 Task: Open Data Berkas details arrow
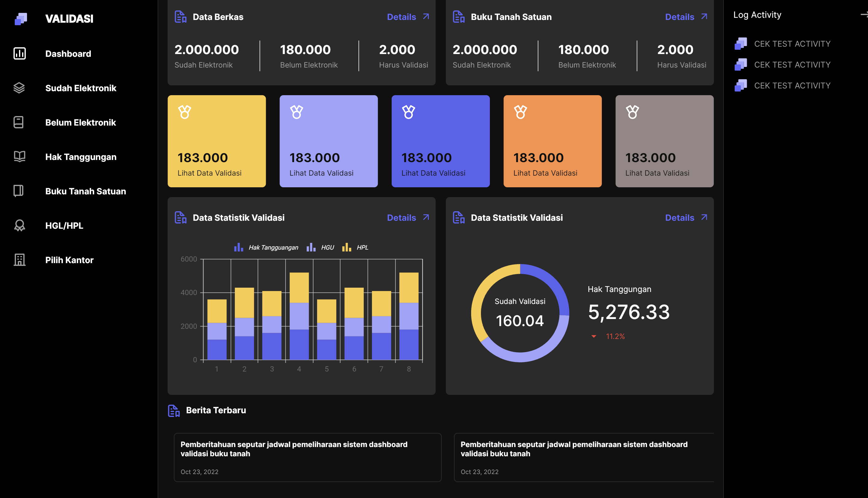[426, 17]
